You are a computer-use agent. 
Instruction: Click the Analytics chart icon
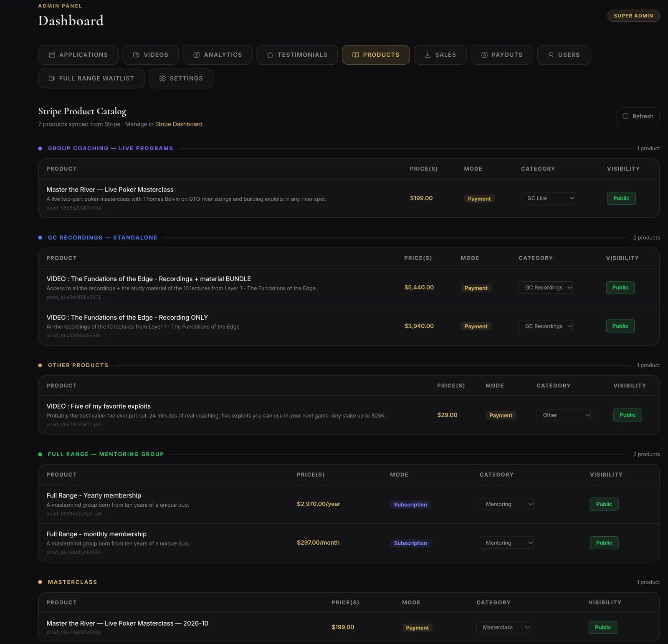click(196, 55)
